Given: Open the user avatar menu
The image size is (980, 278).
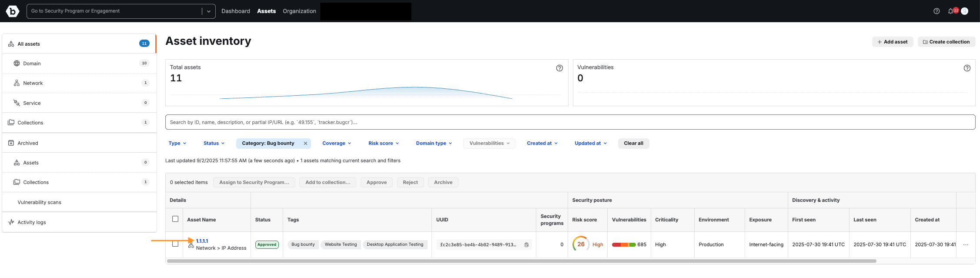Looking at the screenshot, I should 964,11.
